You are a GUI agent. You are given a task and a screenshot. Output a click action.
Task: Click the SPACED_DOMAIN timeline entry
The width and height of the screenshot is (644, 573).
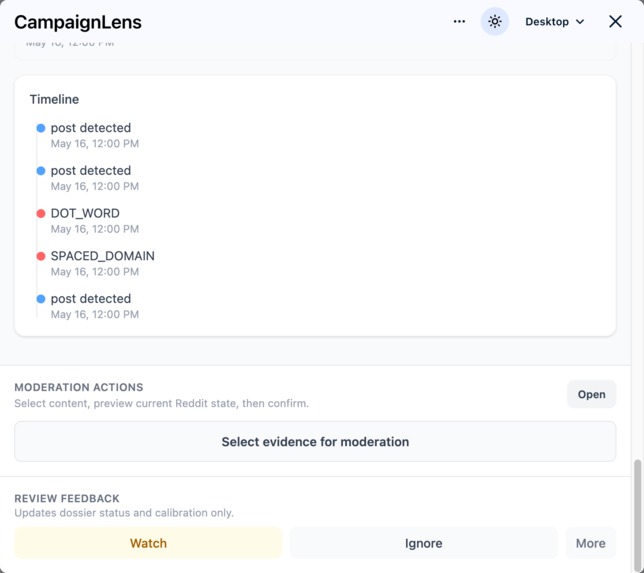pos(103,256)
